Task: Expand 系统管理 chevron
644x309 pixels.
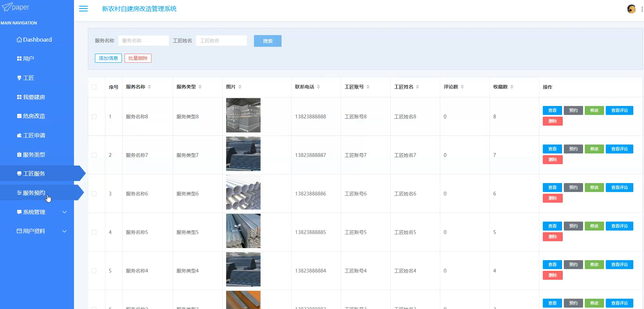Action: (x=64, y=212)
